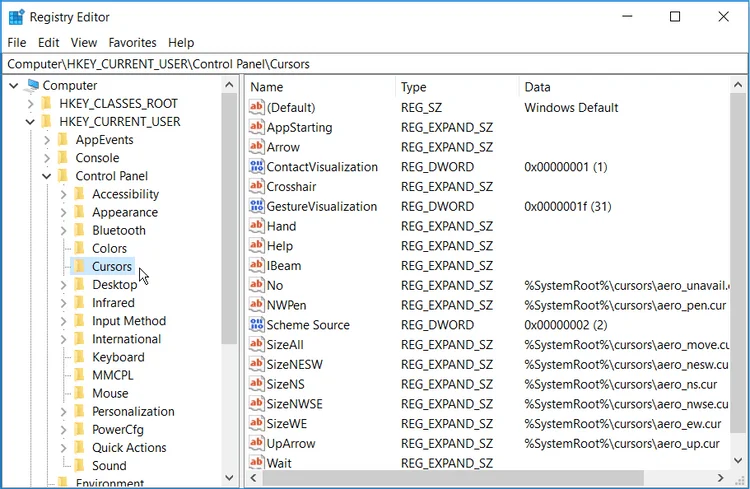Select the SizeNESW value icon
750x489 pixels.
256,364
